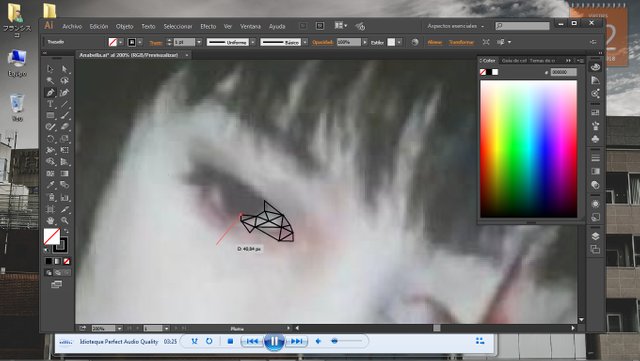This screenshot has width=640, height=361.
Task: Select the Mesh tool
Action: (50, 174)
